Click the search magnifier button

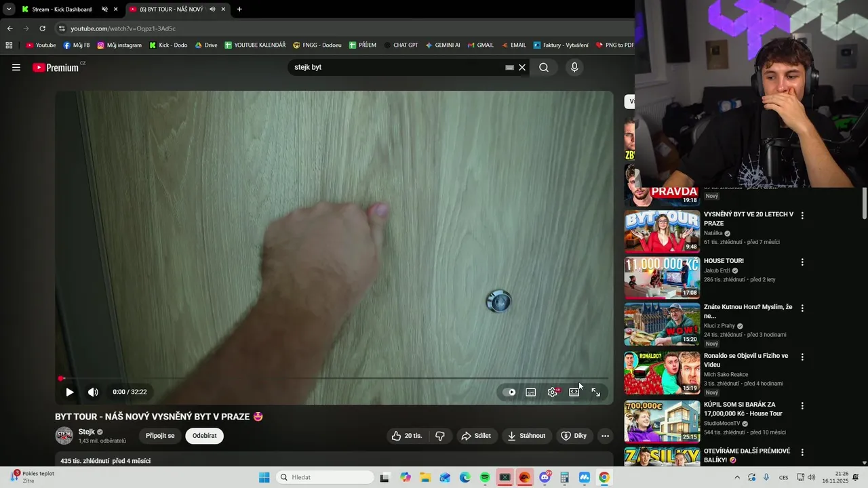[544, 67]
